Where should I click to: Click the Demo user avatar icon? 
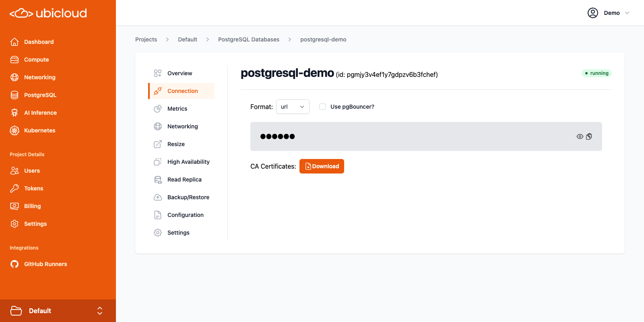point(593,13)
